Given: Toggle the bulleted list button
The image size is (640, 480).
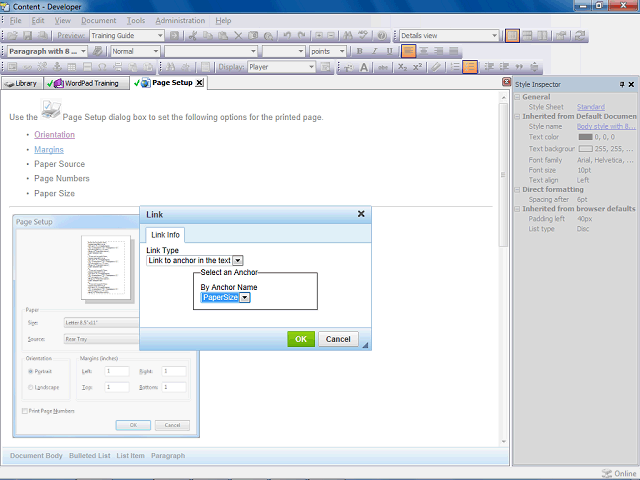Looking at the screenshot, I should point(470,67).
